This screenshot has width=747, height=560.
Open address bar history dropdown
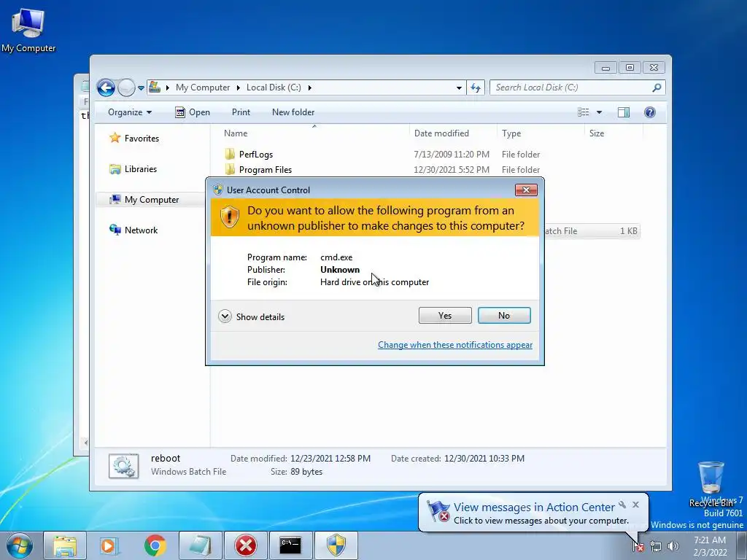[x=459, y=87]
